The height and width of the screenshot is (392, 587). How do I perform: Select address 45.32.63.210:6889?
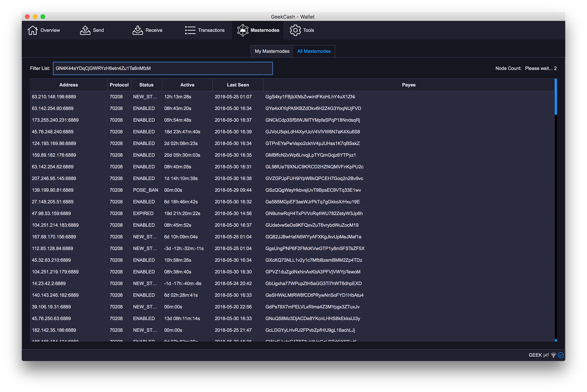pos(51,260)
